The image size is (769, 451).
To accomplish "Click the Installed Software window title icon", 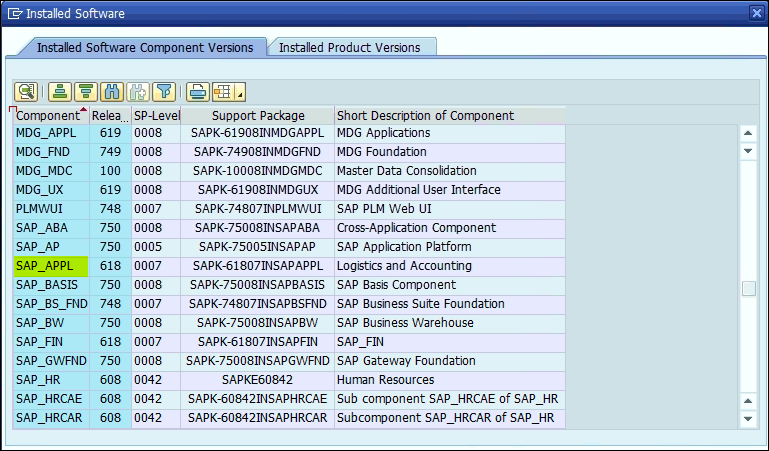I will tap(15, 13).
